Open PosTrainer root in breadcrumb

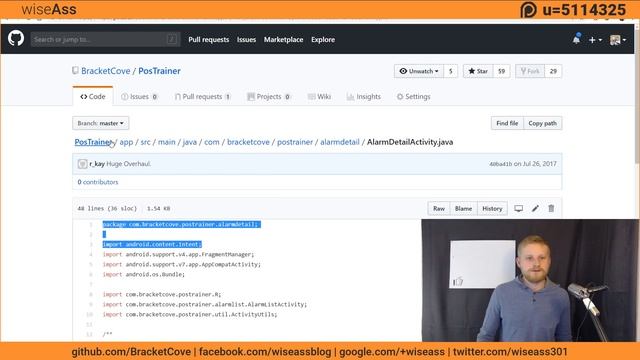coord(93,142)
